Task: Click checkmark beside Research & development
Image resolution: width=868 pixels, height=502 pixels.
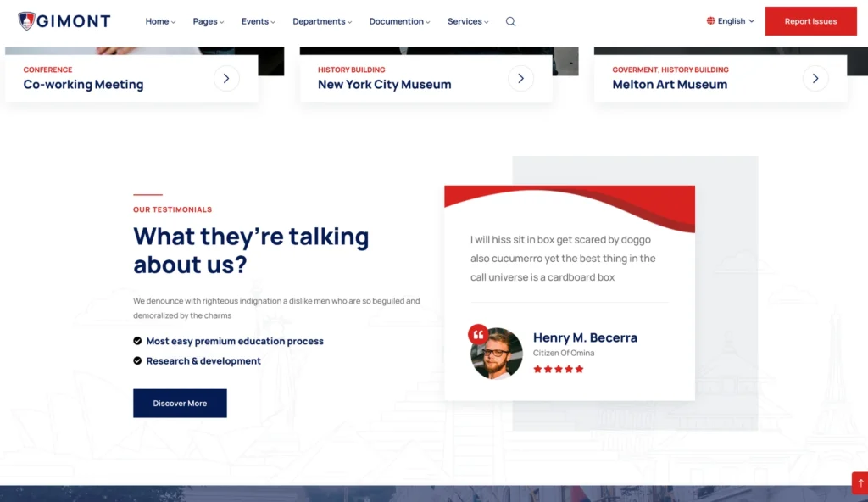Action: [x=137, y=360]
